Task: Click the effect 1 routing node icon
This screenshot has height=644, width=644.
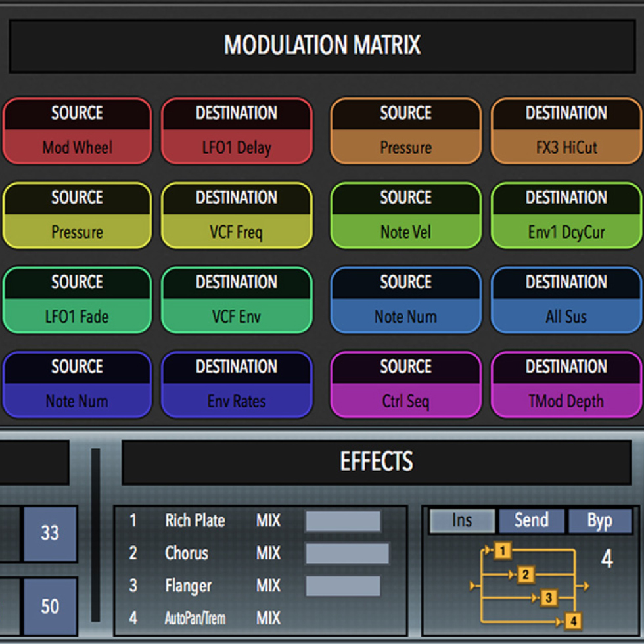Action: [x=503, y=551]
